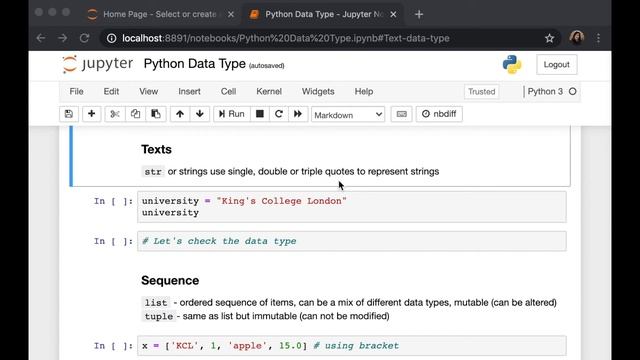Switch to the Home Page browser tab
Image resolution: width=640 pixels, height=360 pixels.
coord(160,14)
